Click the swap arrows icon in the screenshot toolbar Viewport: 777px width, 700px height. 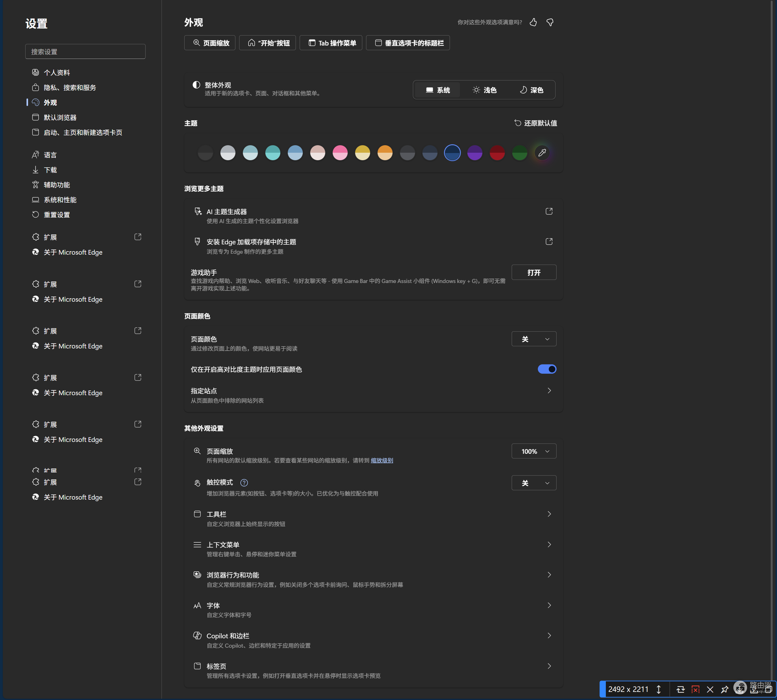pos(681,690)
